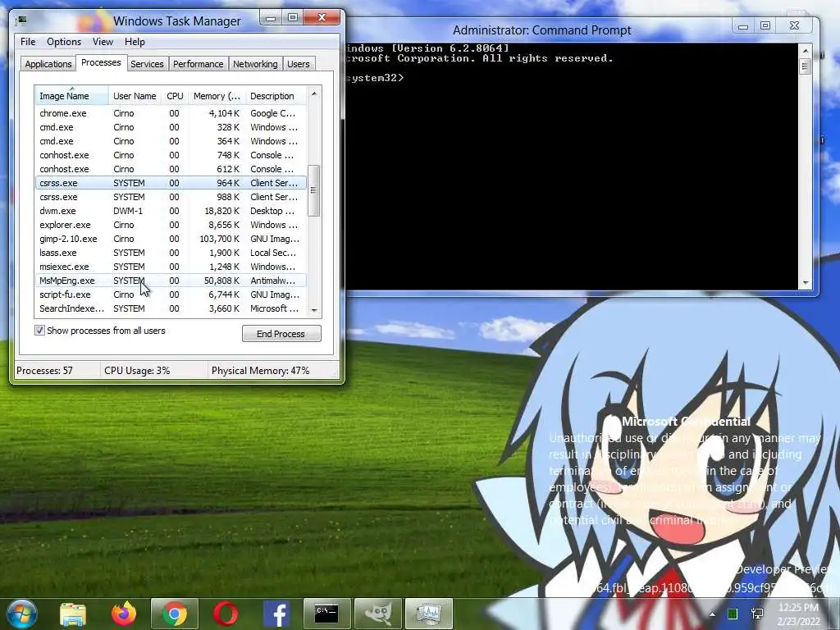Viewport: 840px width, 630px height.
Task: Select the lsass.exe process row
Action: coord(171,253)
